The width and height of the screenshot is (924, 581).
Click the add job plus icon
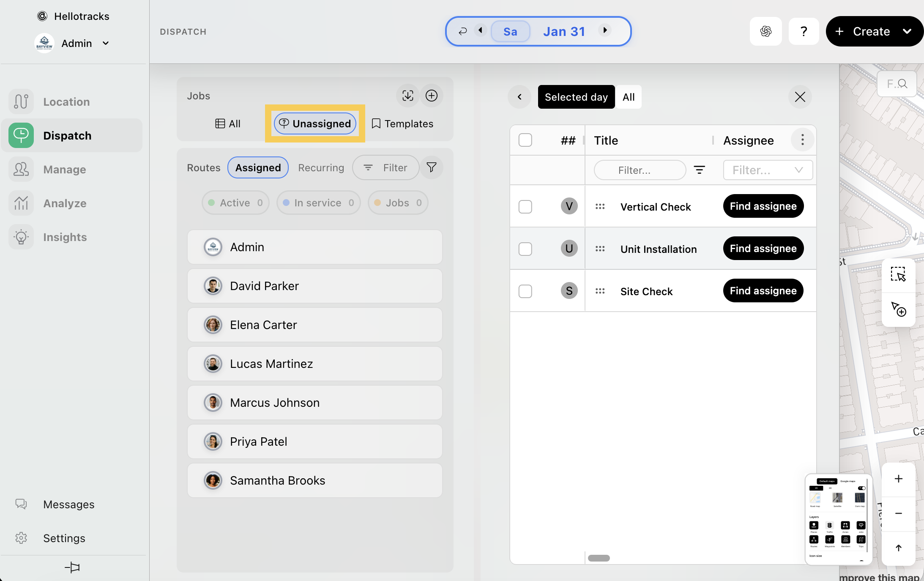click(x=431, y=96)
